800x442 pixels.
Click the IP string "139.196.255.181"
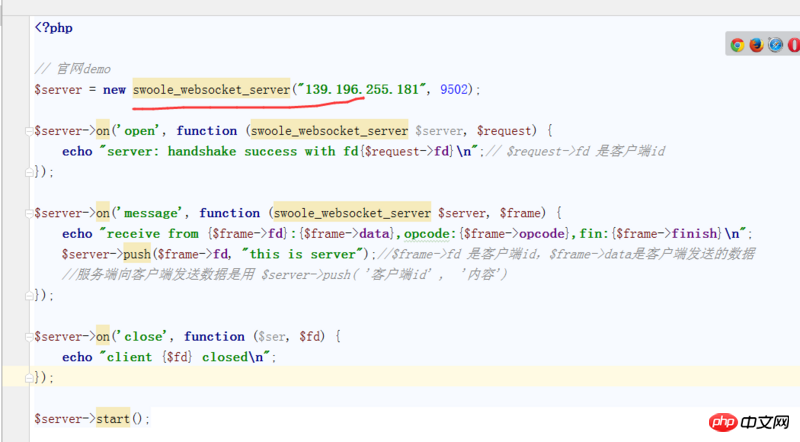[x=362, y=90]
